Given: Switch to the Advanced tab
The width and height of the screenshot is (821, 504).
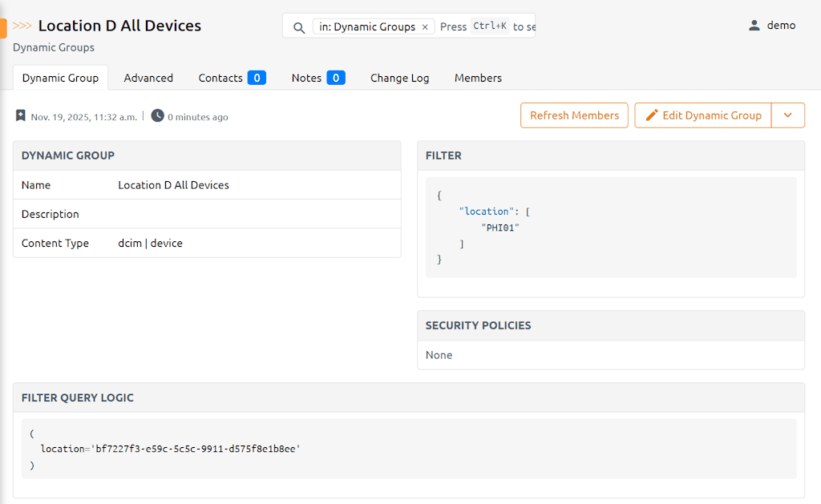Looking at the screenshot, I should pos(148,78).
